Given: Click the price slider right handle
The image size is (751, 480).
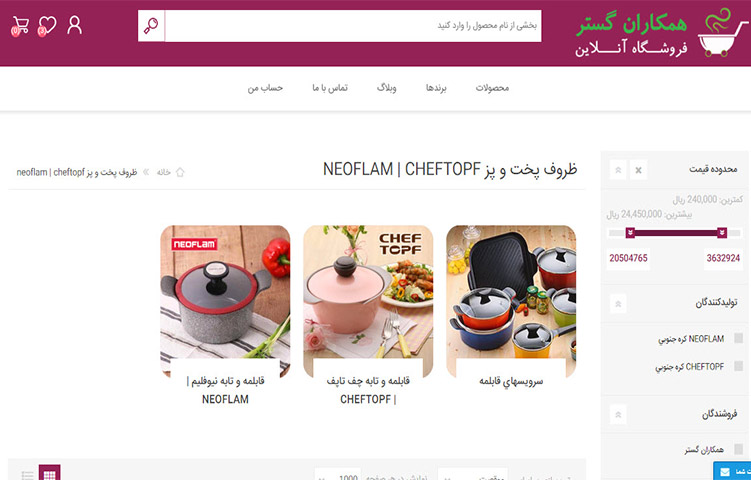Looking at the screenshot, I should (x=722, y=233).
